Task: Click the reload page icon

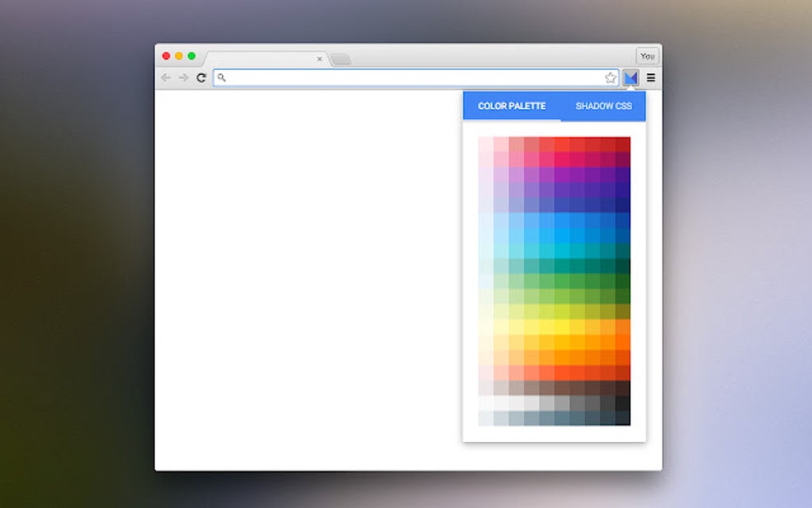Action: [201, 78]
